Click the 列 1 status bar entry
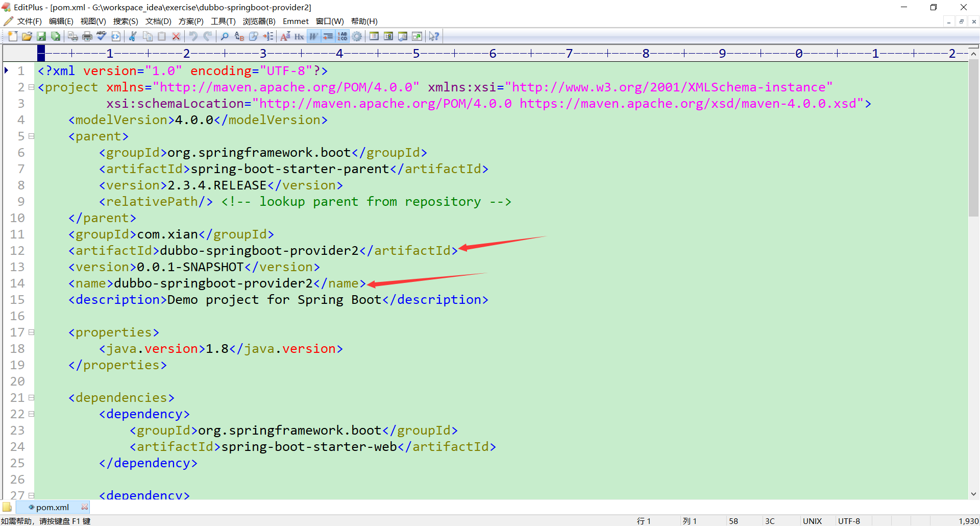 (x=690, y=521)
